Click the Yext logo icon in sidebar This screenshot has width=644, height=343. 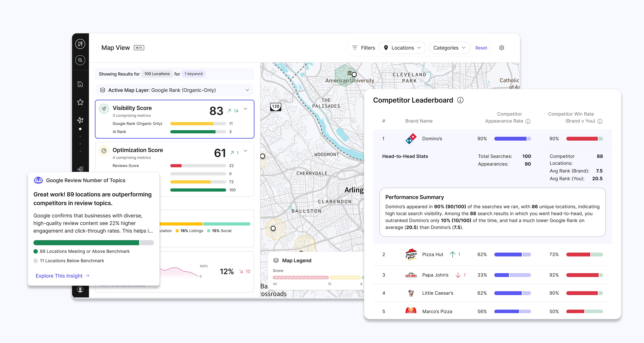coord(80,44)
